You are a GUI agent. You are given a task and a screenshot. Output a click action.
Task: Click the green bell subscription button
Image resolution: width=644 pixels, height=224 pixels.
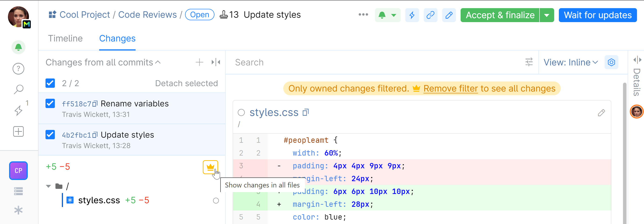tap(382, 15)
